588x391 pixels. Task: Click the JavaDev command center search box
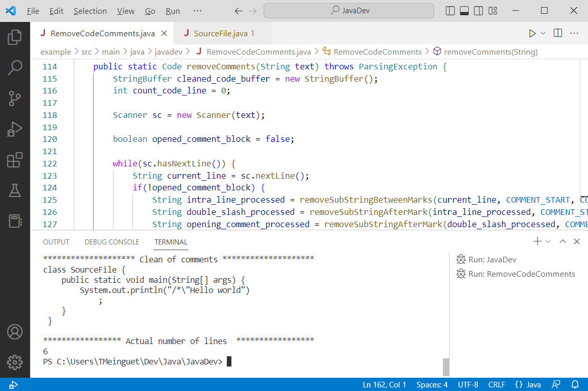[x=349, y=11]
